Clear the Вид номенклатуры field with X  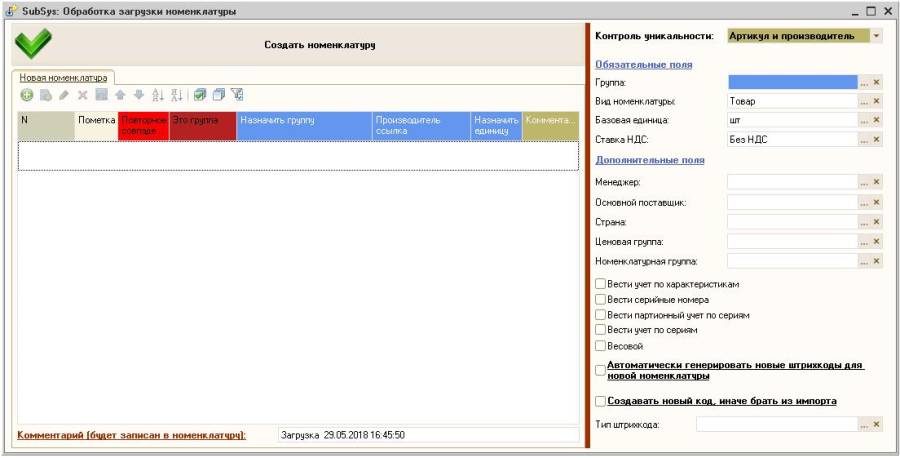point(877,101)
